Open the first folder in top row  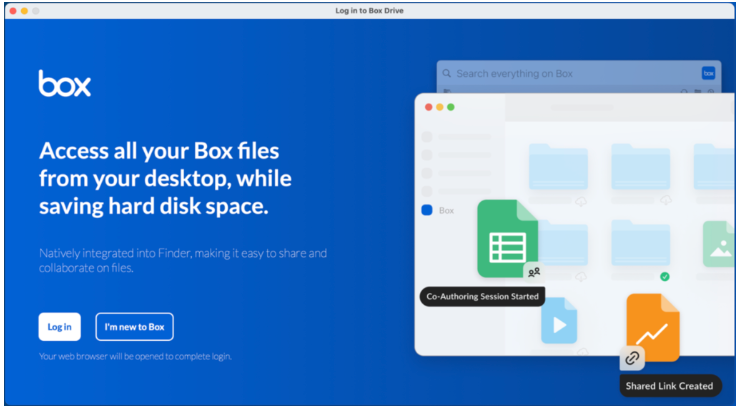click(x=558, y=166)
